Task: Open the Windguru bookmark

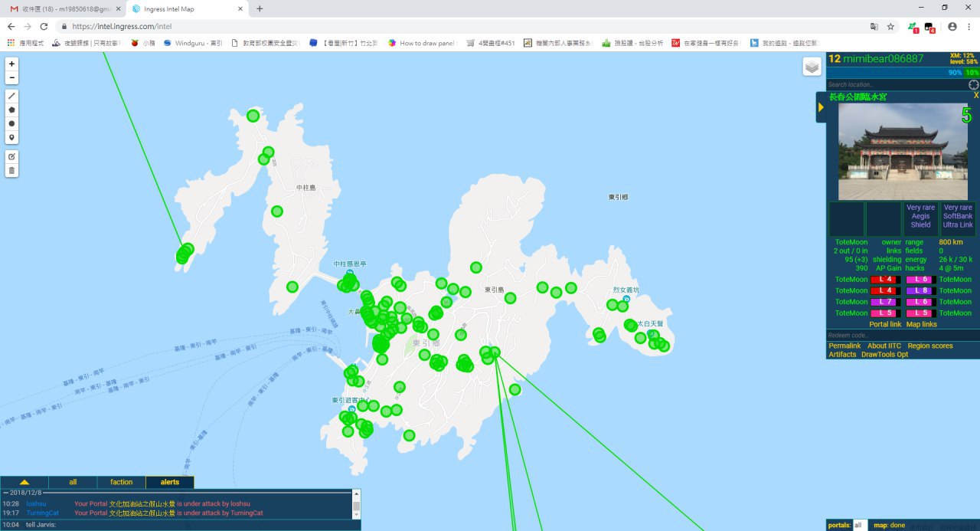Action: (191, 43)
